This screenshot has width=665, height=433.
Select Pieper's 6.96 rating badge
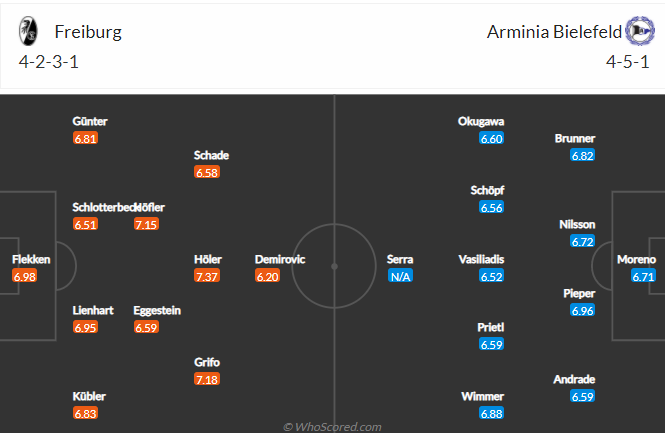pos(582,310)
